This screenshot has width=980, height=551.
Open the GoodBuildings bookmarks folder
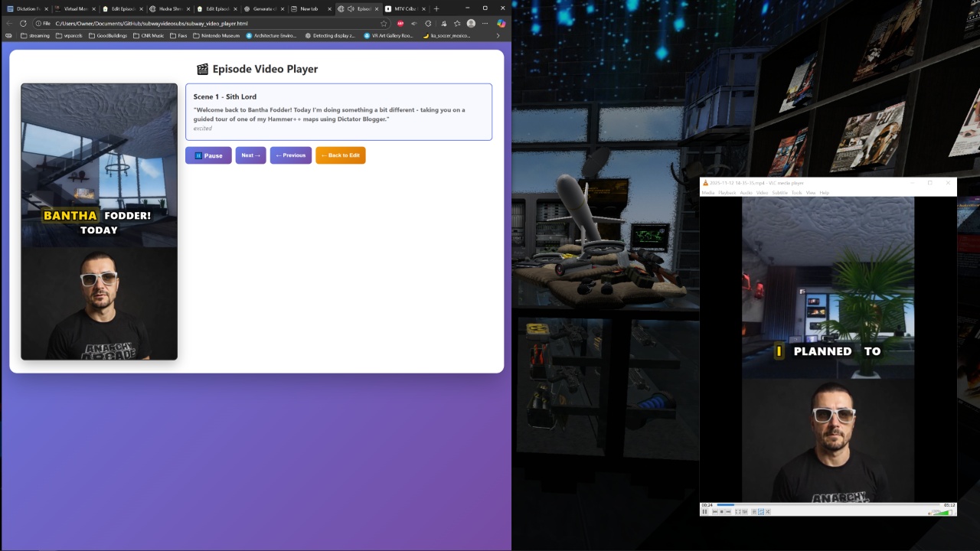pos(107,35)
